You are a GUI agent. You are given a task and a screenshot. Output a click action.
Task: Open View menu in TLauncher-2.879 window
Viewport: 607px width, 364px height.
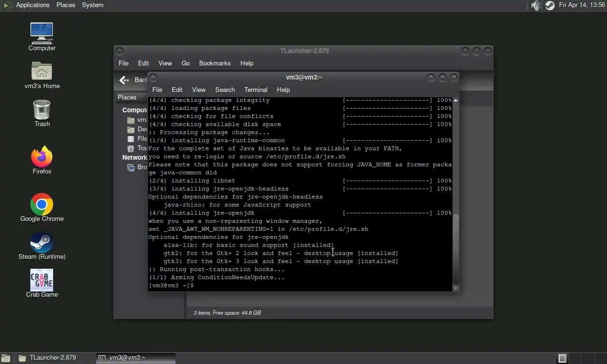click(x=165, y=63)
